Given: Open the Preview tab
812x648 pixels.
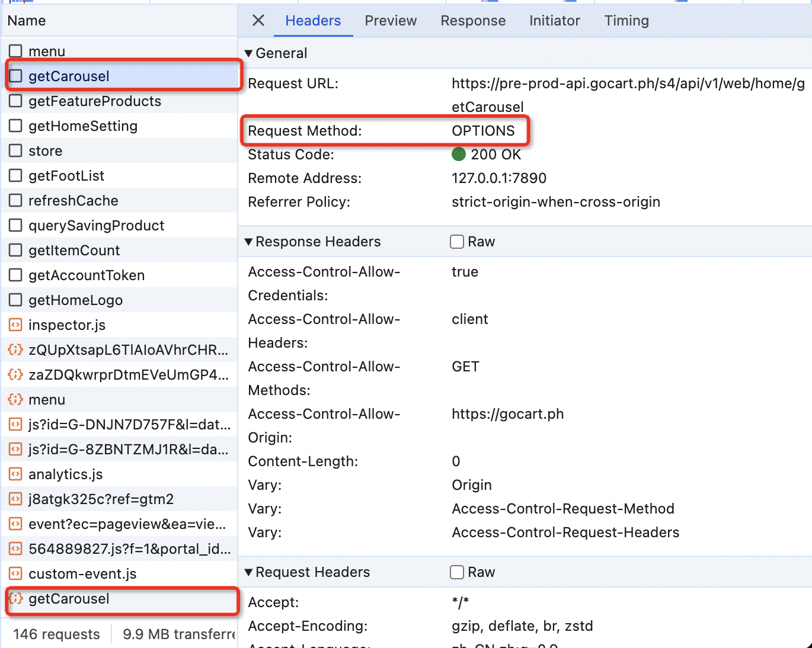Looking at the screenshot, I should [391, 21].
